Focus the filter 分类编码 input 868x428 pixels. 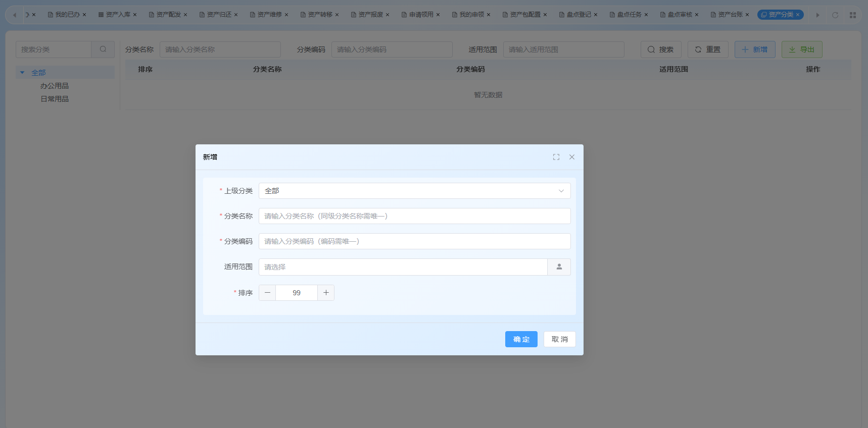pyautogui.click(x=392, y=49)
